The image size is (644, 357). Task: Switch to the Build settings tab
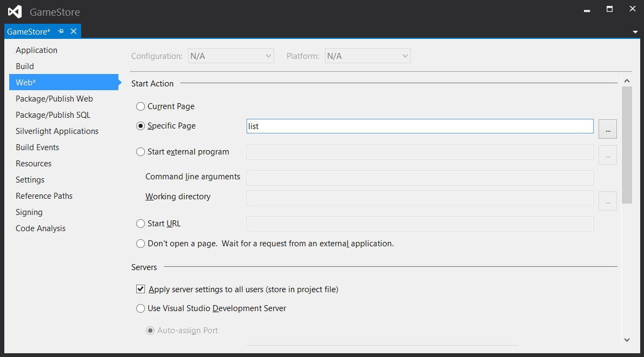(x=25, y=66)
